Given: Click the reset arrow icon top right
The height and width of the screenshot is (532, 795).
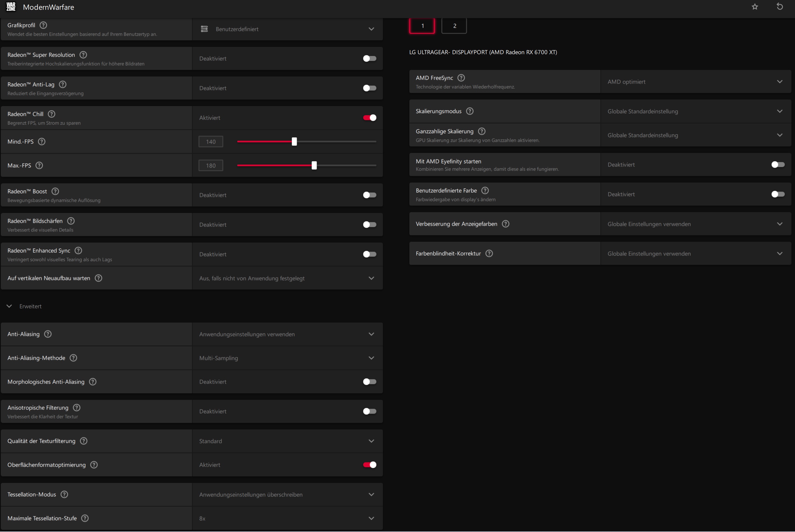Looking at the screenshot, I should point(780,7).
